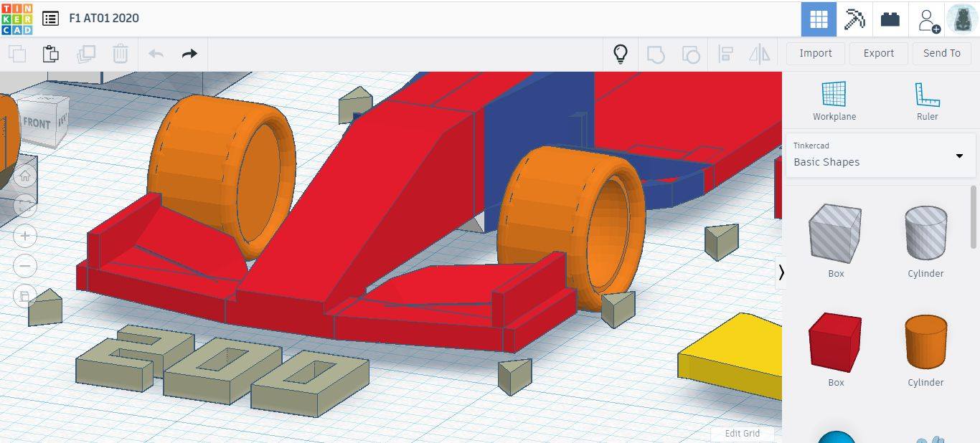The height and width of the screenshot is (443, 980).
Task: Open the Send To menu
Action: (941, 53)
